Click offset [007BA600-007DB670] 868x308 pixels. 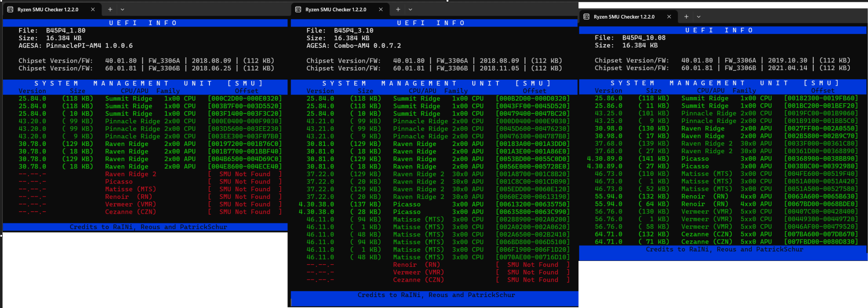coord(821,235)
